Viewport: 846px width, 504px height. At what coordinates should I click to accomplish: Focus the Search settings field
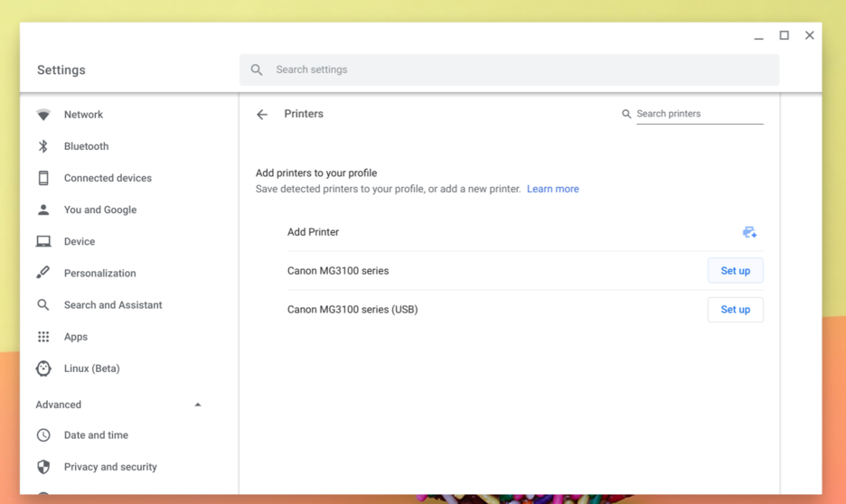[509, 70]
